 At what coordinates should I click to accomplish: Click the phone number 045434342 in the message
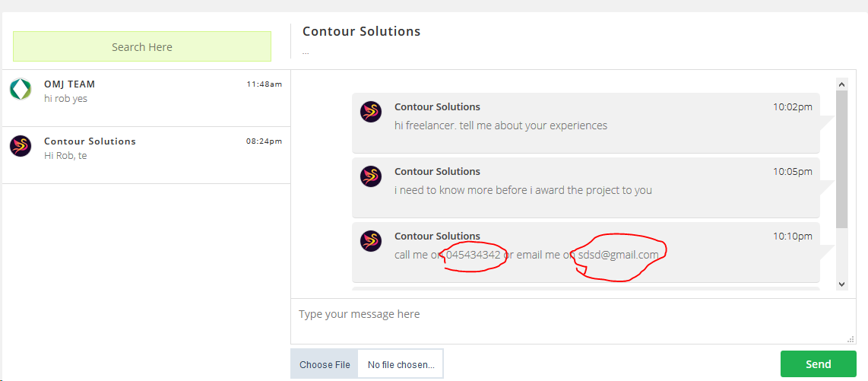pos(473,255)
